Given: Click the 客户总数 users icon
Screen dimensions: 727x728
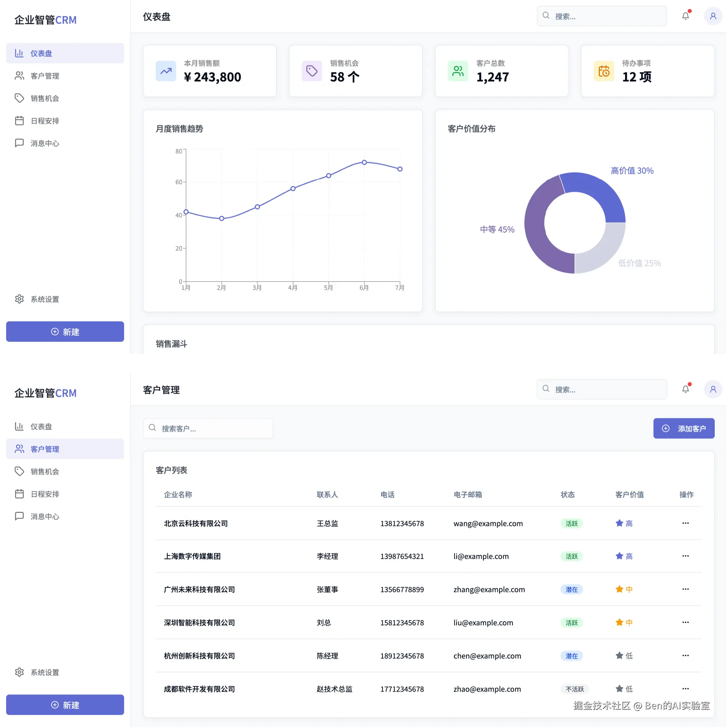Looking at the screenshot, I should (458, 71).
